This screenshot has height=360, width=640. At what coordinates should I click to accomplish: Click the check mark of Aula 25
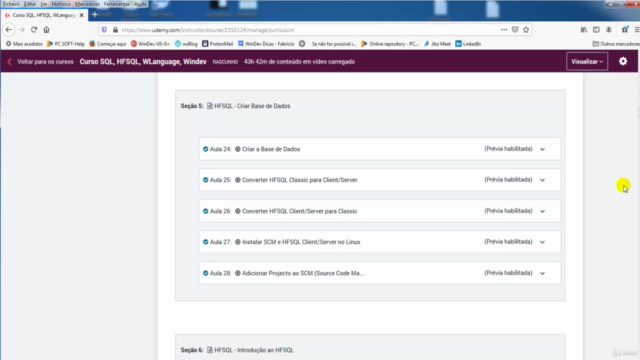[205, 180]
